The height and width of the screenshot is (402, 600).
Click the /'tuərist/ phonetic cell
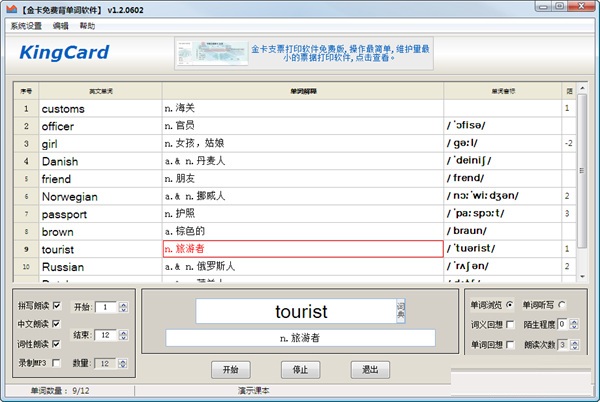(x=503, y=249)
